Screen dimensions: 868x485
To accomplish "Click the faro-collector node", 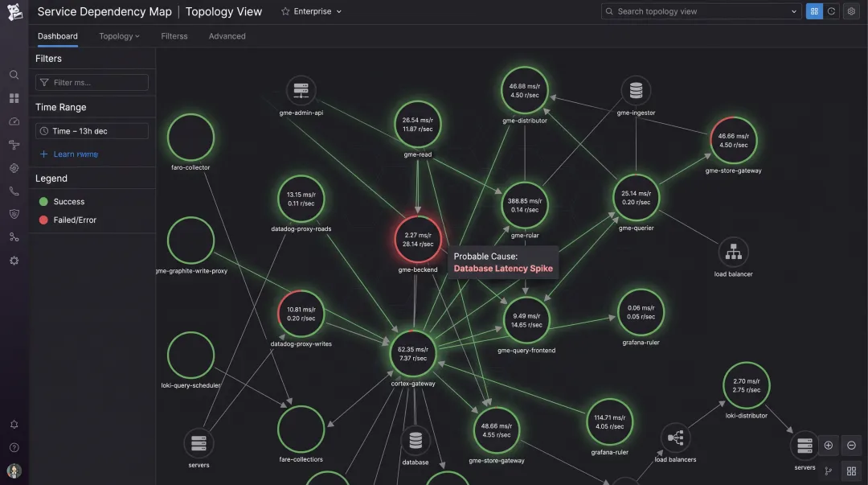I will click(190, 138).
